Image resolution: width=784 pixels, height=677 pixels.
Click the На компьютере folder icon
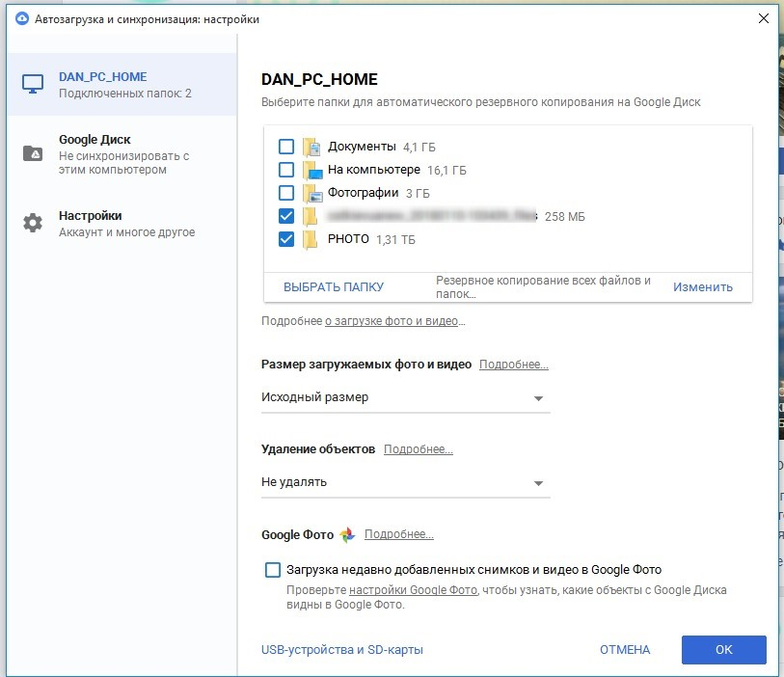(311, 171)
